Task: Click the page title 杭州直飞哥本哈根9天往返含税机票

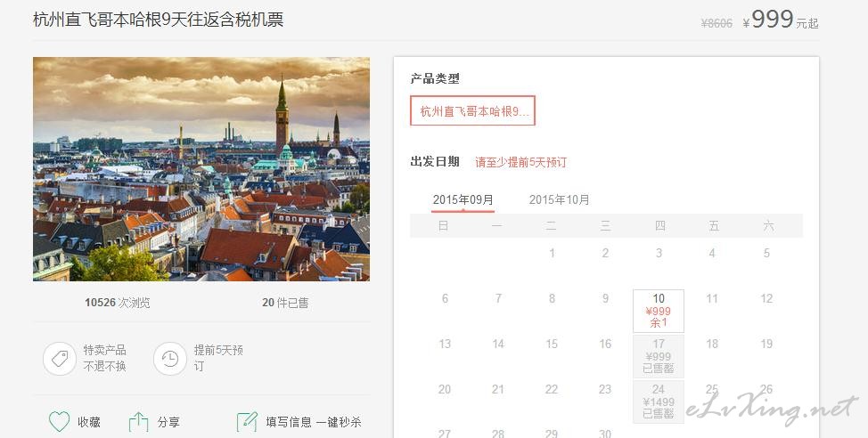Action: 159,20
